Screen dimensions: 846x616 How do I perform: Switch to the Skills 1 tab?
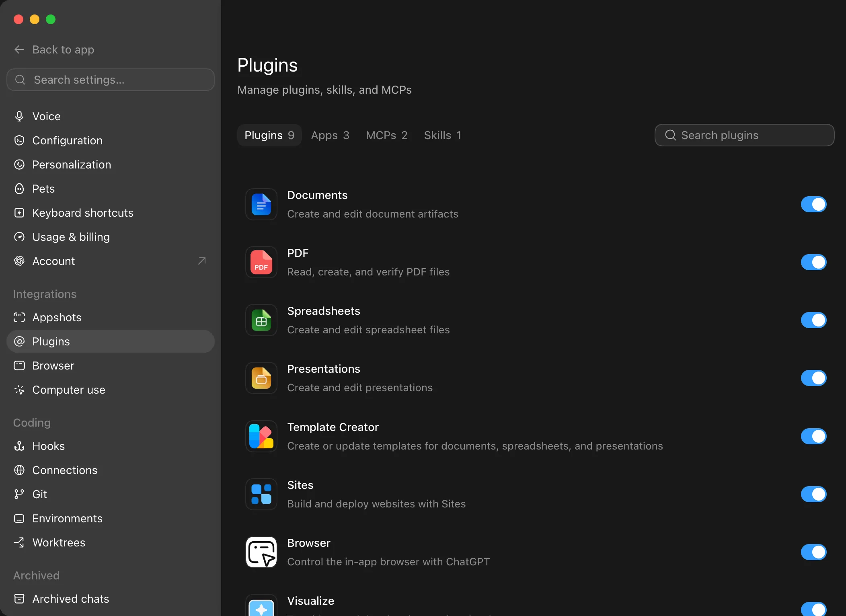(443, 135)
